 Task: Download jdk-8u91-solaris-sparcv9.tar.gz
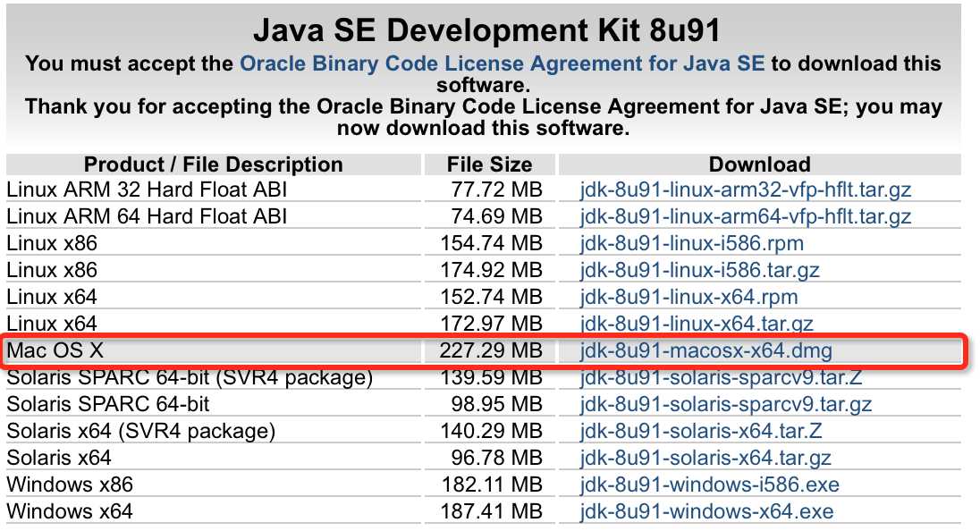point(726,404)
